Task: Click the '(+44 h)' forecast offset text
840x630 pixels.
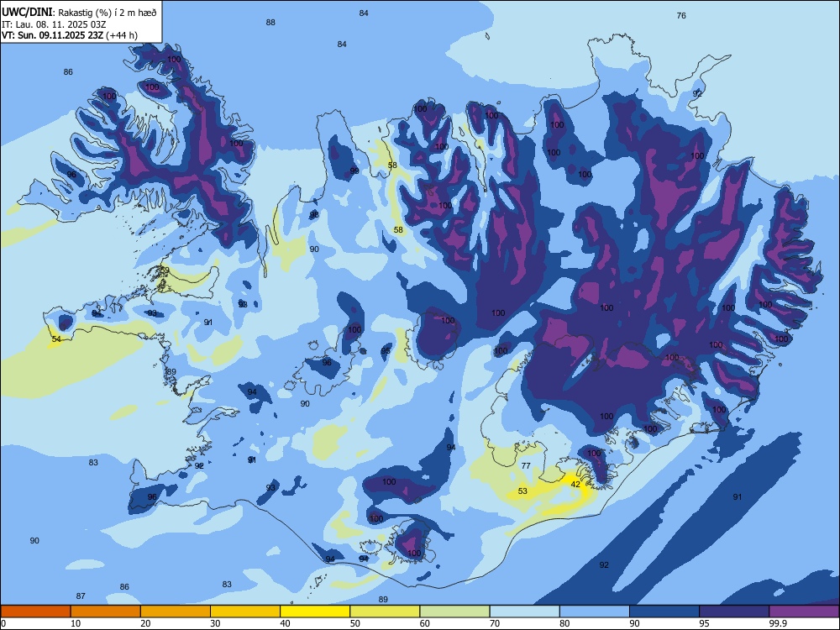Action: pyautogui.click(x=122, y=36)
